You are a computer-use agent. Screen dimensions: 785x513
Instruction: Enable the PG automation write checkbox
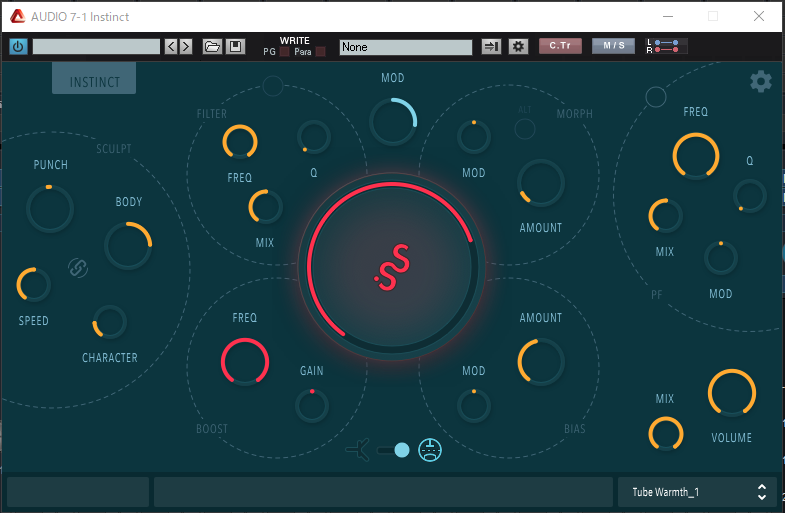[284, 52]
